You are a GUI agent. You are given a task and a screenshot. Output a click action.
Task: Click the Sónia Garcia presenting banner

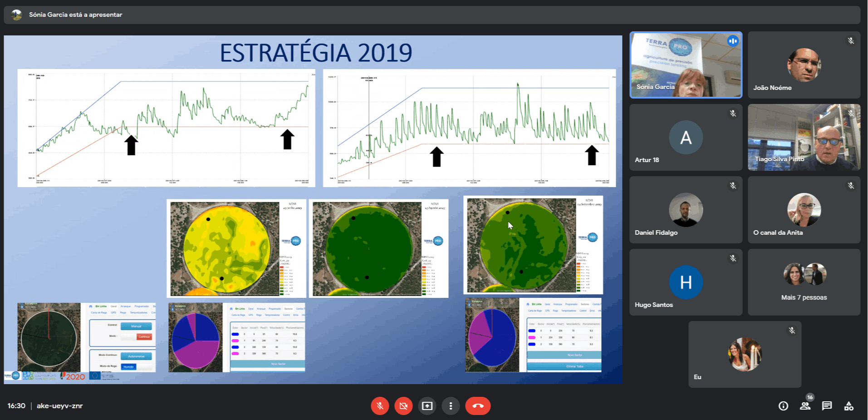(x=75, y=15)
